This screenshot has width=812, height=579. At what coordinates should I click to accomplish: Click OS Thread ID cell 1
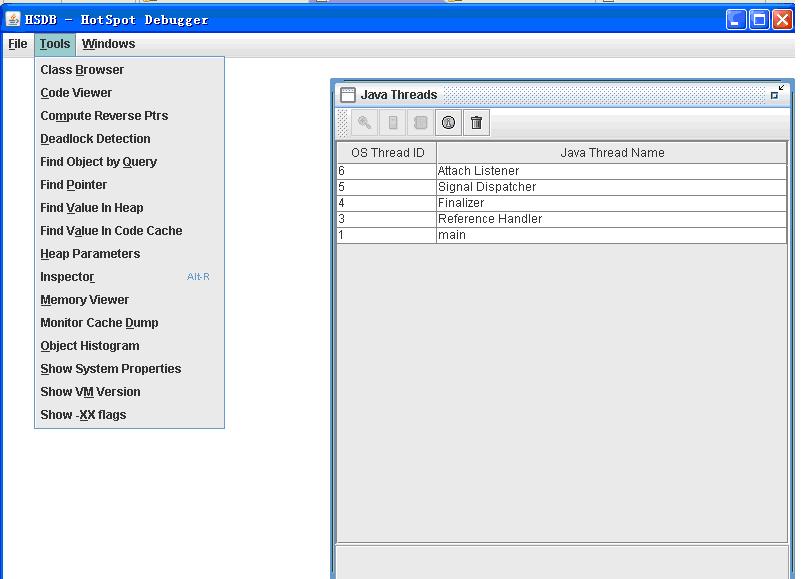tap(387, 235)
